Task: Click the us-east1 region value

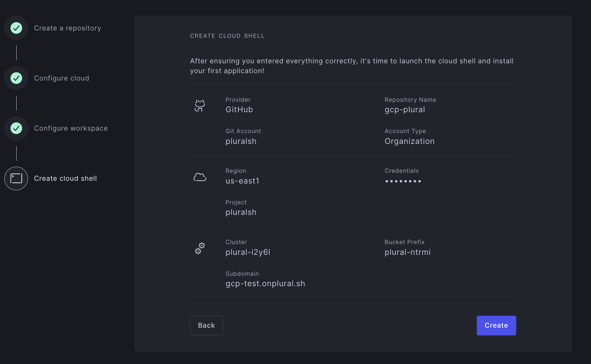Action: pyautogui.click(x=242, y=181)
